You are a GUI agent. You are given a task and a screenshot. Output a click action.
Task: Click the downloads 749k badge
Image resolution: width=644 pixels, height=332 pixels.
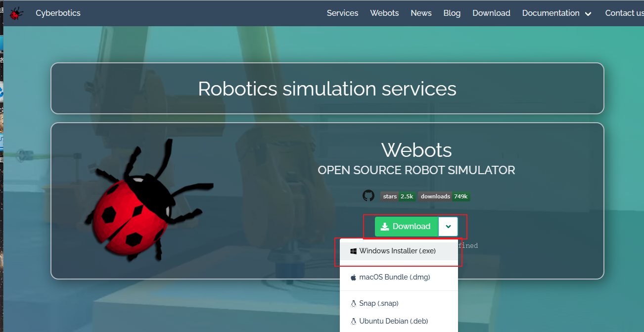444,196
